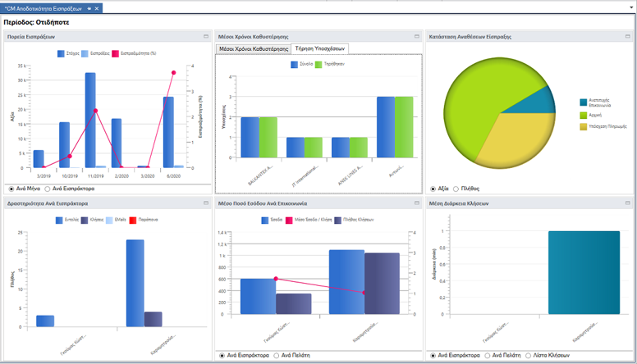Screen dimensions: 637x364
Task: Click the Γκούμας Έσοδα bar in Μέσο Ποσό chart
Action: click(x=258, y=296)
